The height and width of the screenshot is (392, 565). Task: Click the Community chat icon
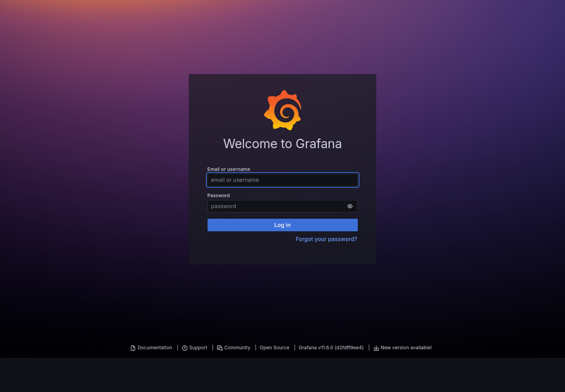pyautogui.click(x=220, y=348)
